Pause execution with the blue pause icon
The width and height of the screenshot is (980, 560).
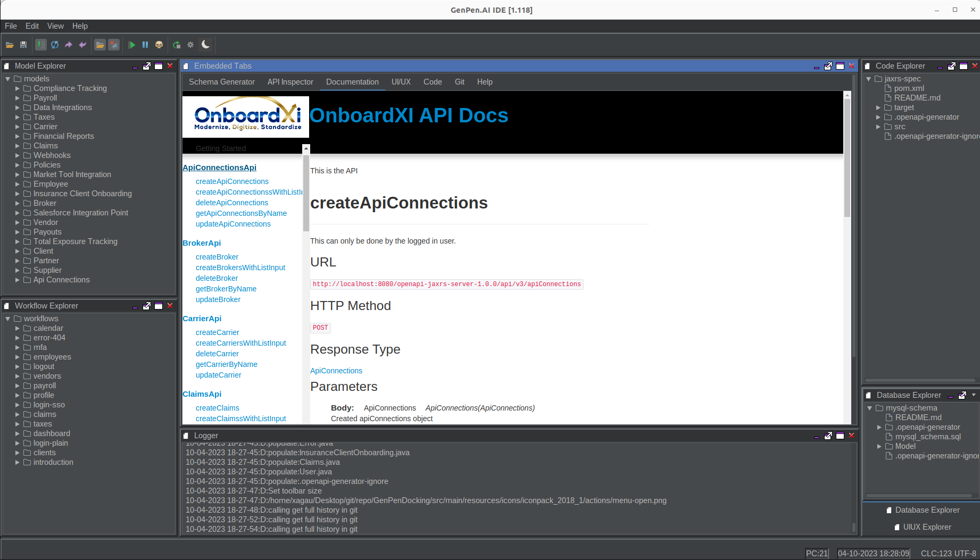(145, 45)
